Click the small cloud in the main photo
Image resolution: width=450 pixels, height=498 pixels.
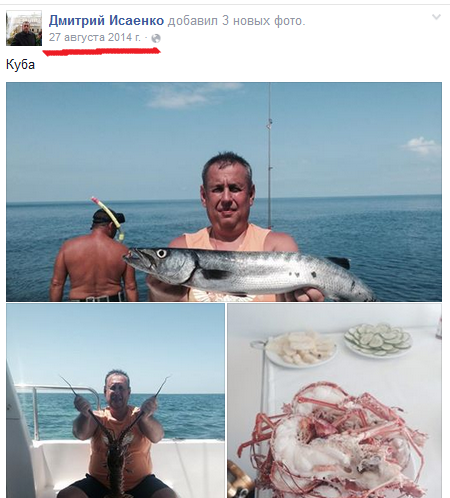422,145
